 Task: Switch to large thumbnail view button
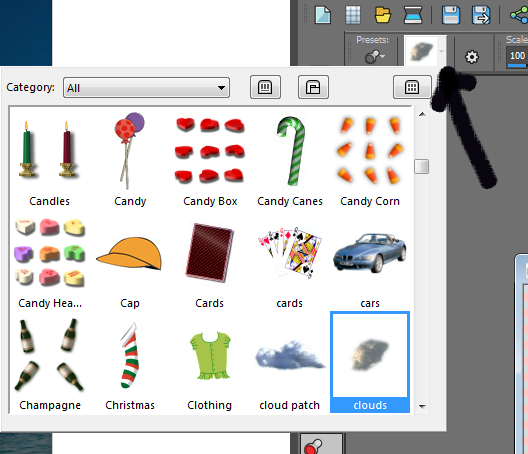pos(265,87)
